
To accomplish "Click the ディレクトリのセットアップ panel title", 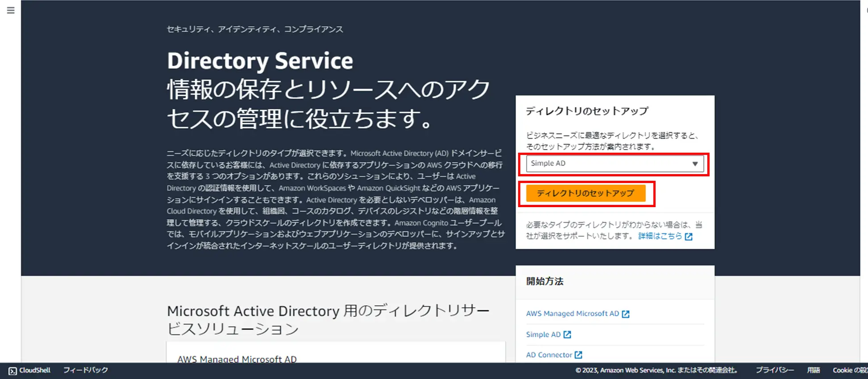I will (587, 111).
